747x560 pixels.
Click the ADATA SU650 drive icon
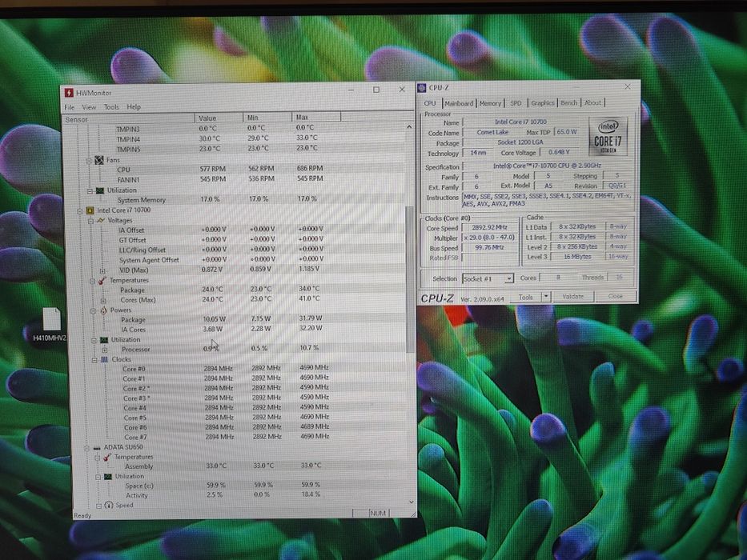pyautogui.click(x=97, y=448)
